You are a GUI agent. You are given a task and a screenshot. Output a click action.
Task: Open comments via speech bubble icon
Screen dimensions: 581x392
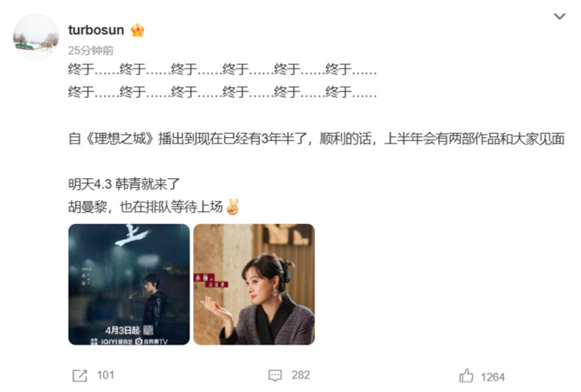[275, 376]
